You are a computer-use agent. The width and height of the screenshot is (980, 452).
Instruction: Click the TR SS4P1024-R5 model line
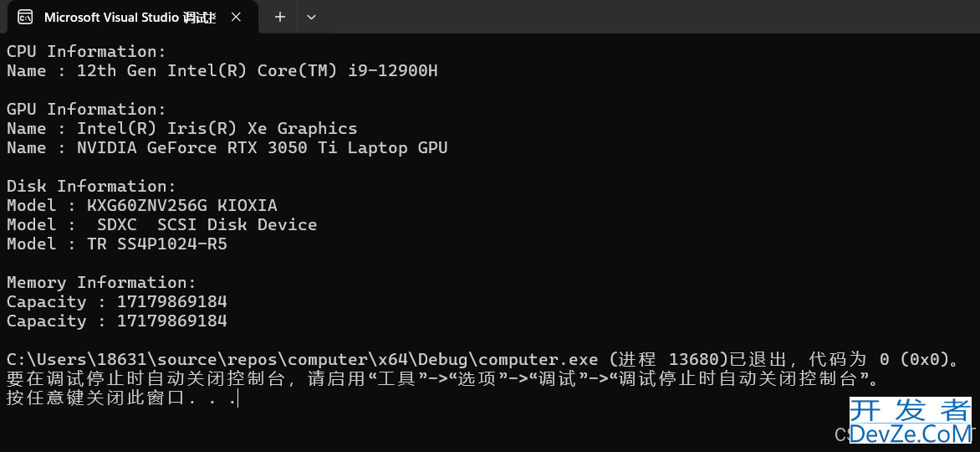pyautogui.click(x=117, y=244)
